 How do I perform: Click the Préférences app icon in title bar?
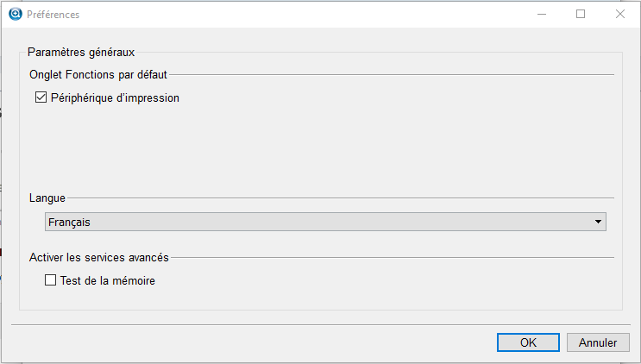[x=15, y=15]
